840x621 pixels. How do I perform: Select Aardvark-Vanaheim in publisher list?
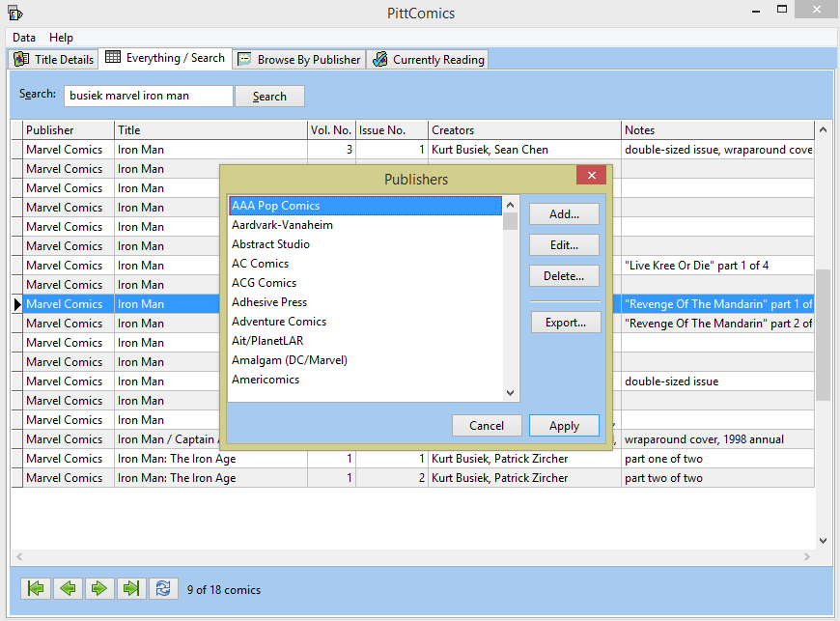tap(365, 225)
